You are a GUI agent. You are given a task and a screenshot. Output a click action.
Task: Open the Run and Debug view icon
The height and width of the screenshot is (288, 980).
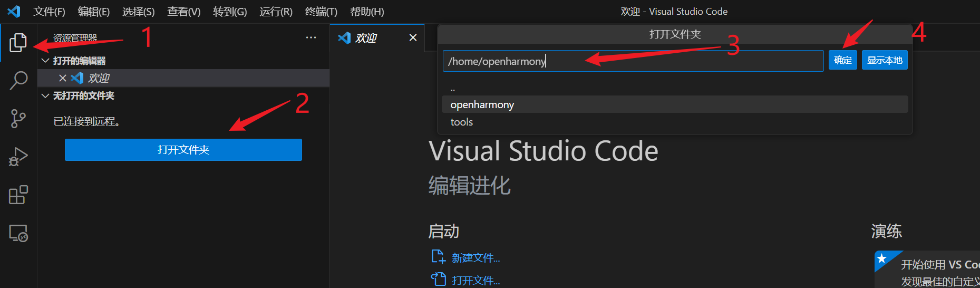[18, 157]
